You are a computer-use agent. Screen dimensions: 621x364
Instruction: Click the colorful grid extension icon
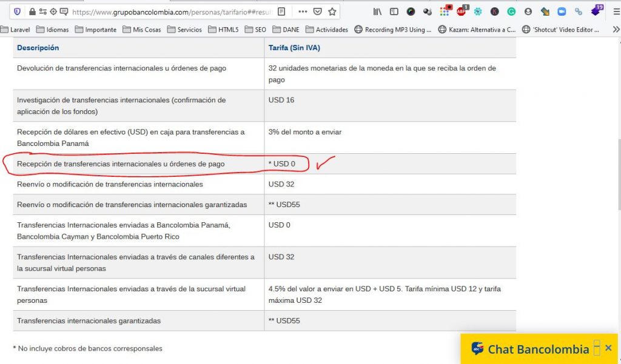(445, 11)
